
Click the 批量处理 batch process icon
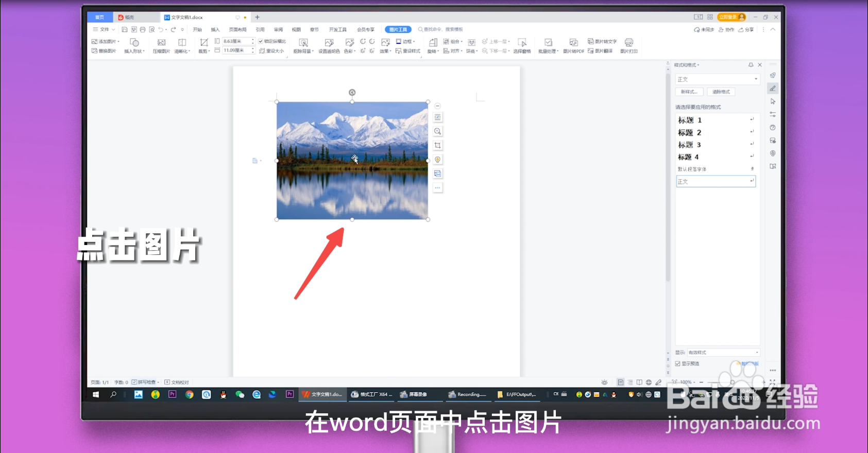point(548,42)
